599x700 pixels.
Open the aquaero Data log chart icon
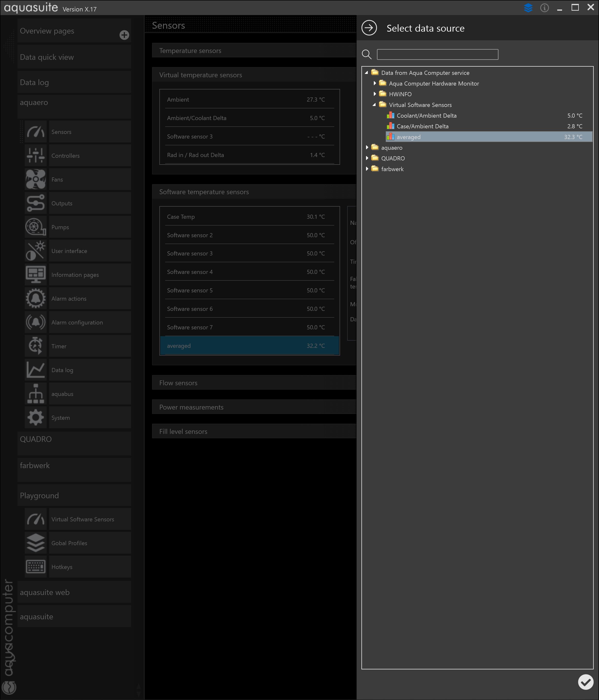35,370
